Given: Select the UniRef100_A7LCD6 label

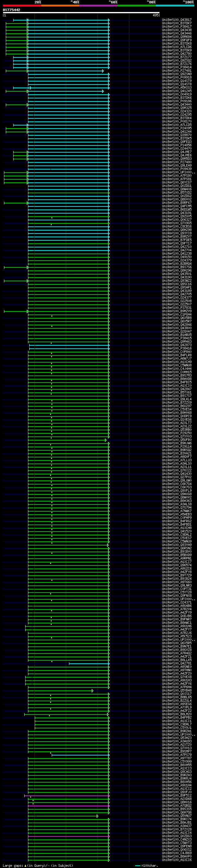Looking at the screenshot, I should point(177,47).
